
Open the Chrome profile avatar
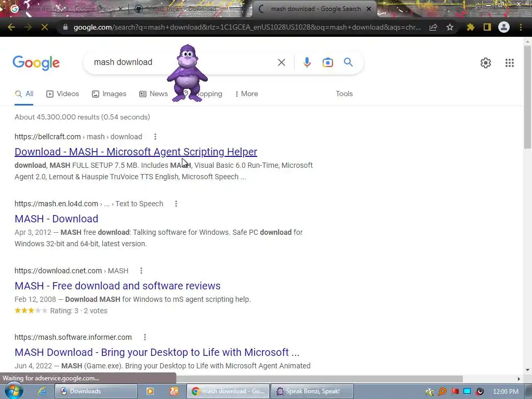coord(504,27)
